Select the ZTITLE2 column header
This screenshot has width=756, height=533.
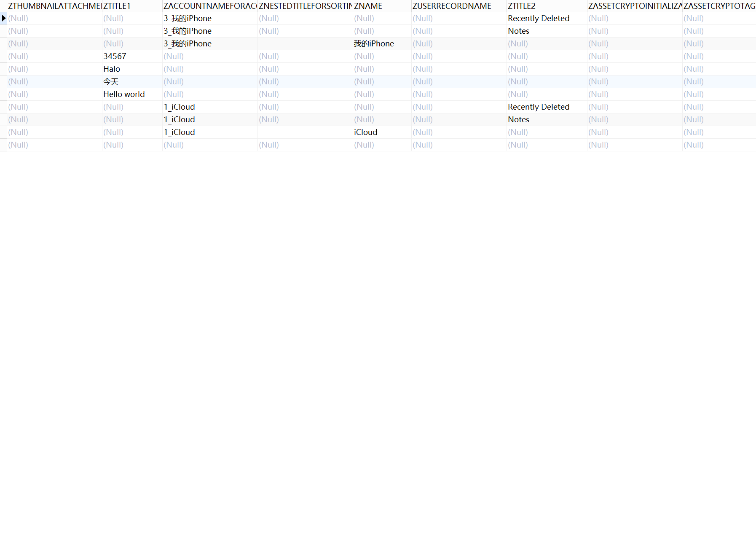[x=546, y=6]
